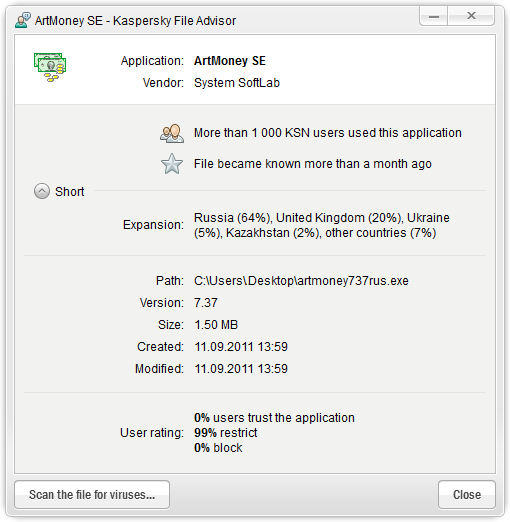Click the More than 1 000 KSN users text
This screenshot has height=522, width=510.
pos(328,133)
